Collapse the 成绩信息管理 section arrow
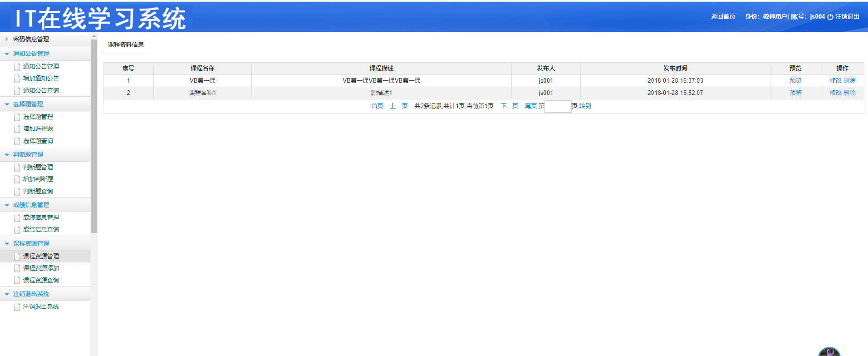This screenshot has width=868, height=356. click(x=7, y=205)
